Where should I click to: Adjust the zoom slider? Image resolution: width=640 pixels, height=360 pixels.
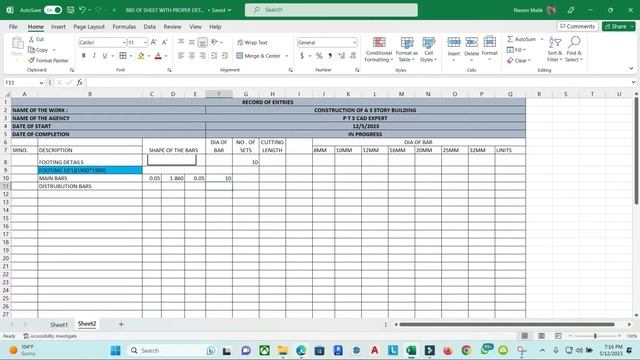coord(595,336)
